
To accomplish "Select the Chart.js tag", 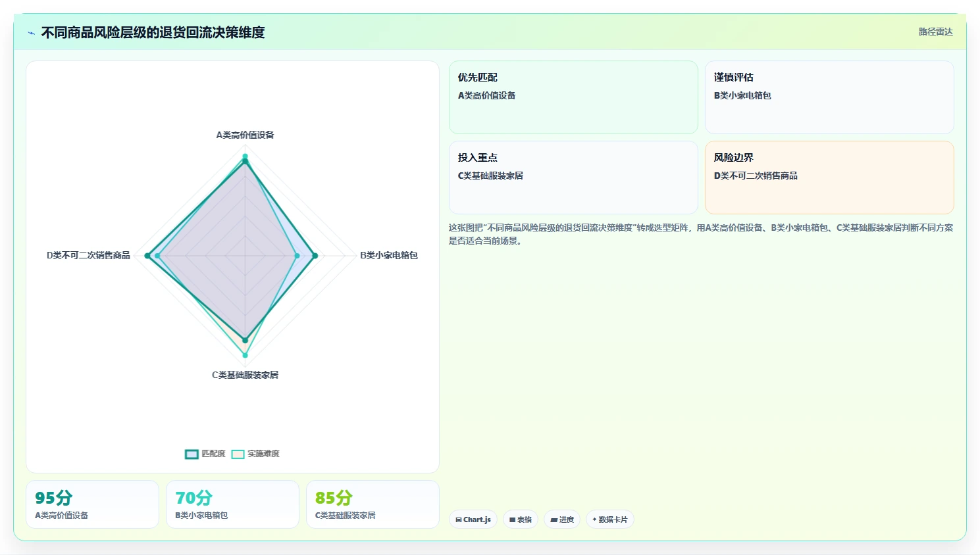I will coord(473,519).
